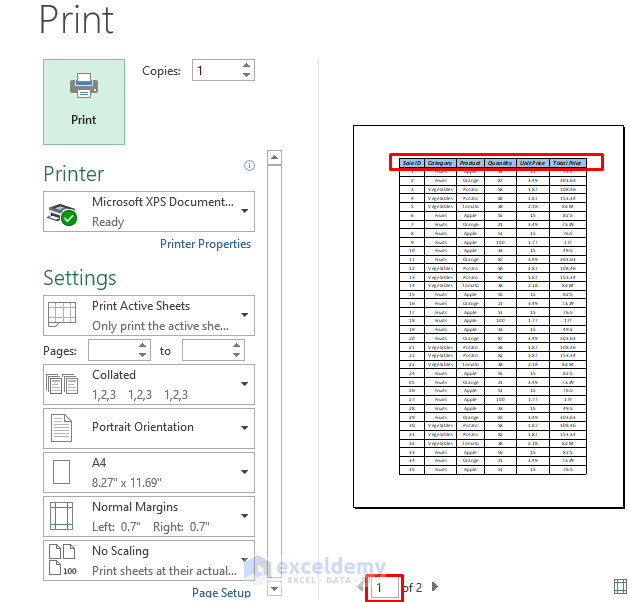Click the current page number field

384,588
